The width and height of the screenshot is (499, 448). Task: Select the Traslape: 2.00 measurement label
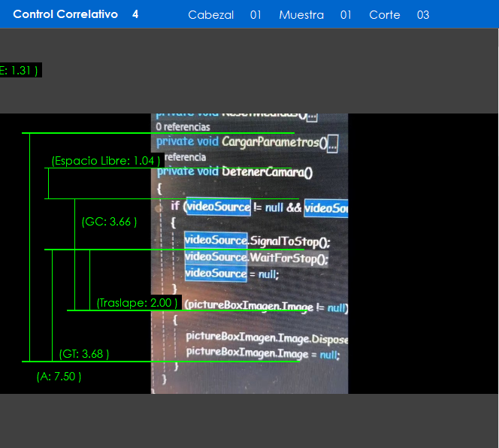tap(138, 303)
